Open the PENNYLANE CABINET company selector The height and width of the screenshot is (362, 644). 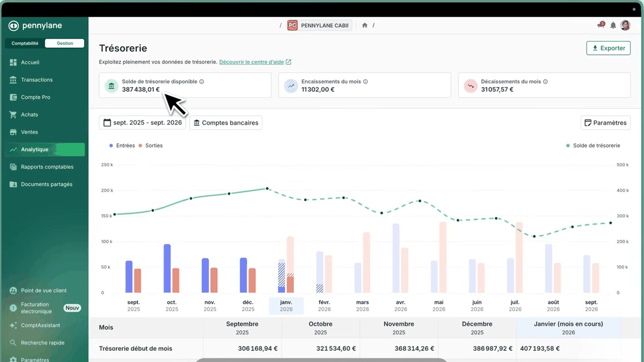pos(319,25)
